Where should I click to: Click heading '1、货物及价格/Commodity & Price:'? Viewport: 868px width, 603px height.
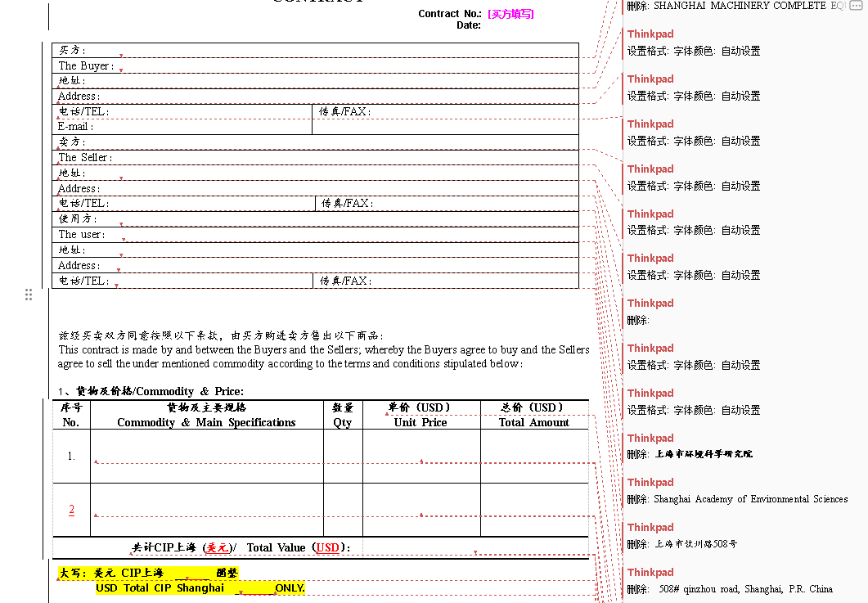pyautogui.click(x=151, y=391)
